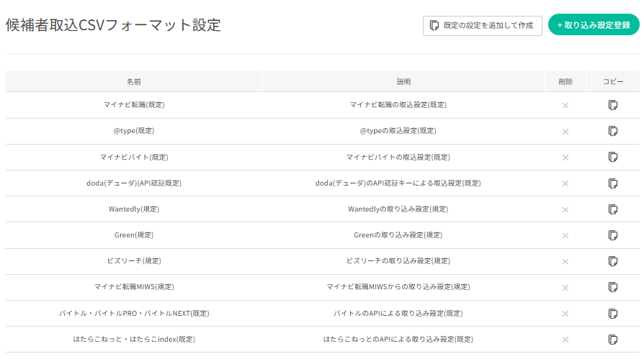Image resolution: width=644 pixels, height=359 pixels.
Task: Click 既定の設定を追加して作成 button
Action: click(x=482, y=25)
